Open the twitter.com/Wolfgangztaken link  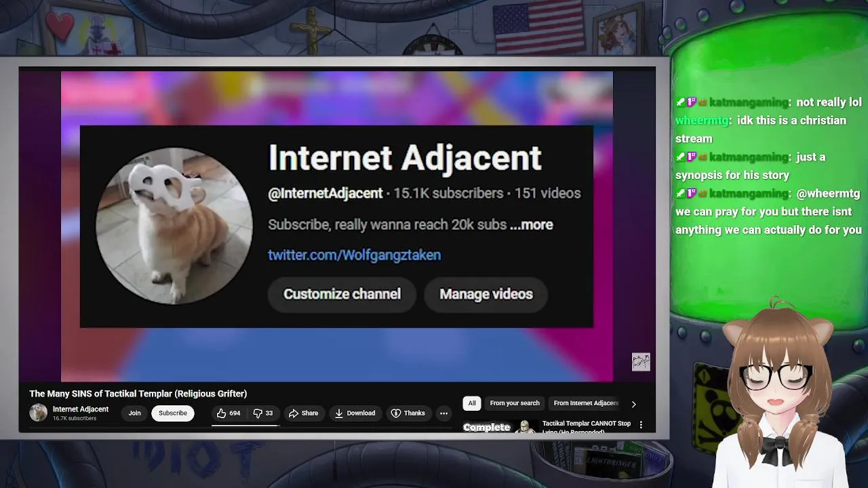(x=354, y=256)
